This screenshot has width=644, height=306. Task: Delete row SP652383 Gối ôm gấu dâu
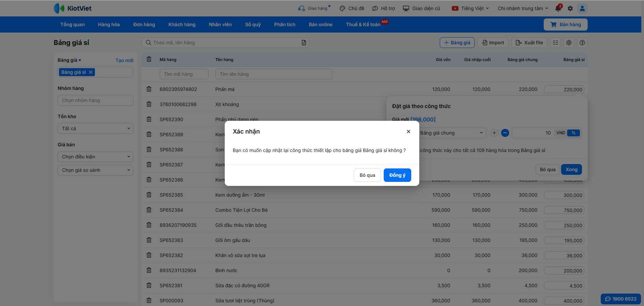(x=149, y=240)
